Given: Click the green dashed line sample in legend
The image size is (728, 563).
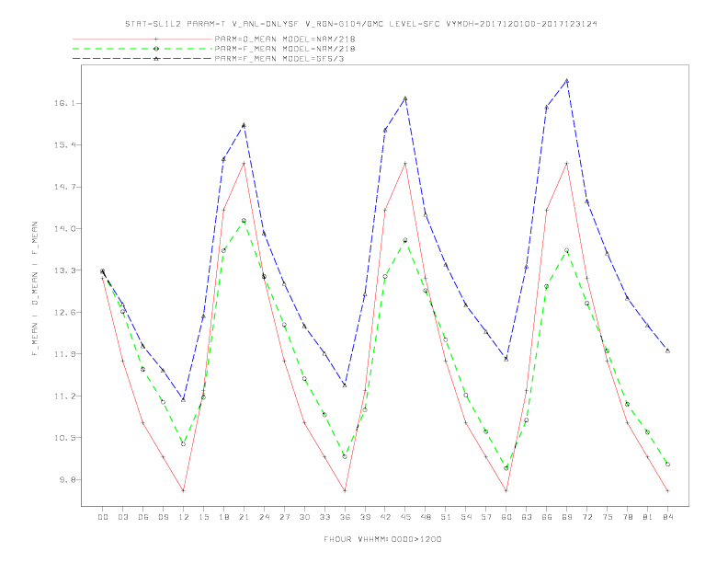Looking at the screenshot, I should [142, 49].
